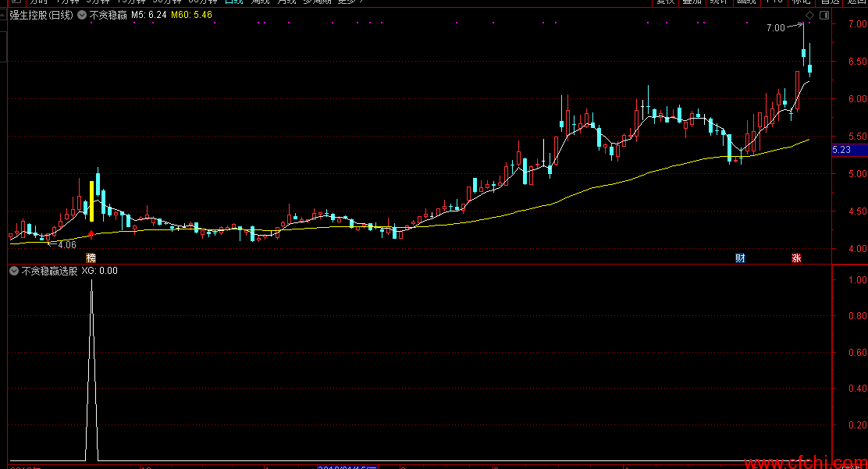The width and height of the screenshot is (868, 469).
Task: Click the 财 financial report marker
Action: (740, 258)
